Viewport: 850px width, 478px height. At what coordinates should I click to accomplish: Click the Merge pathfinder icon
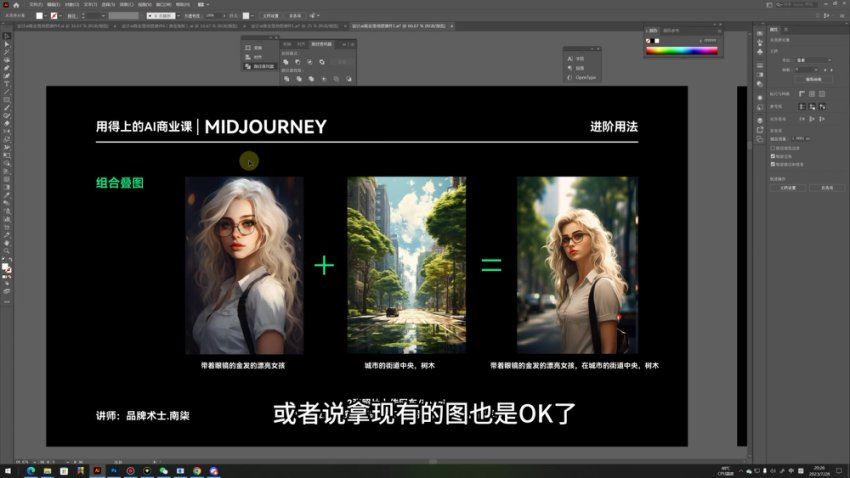[311, 79]
